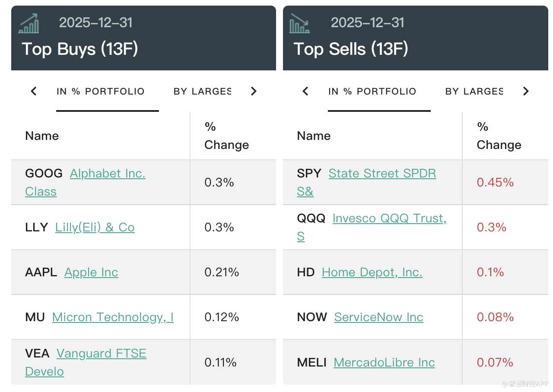Screen dimensions: 553x392
Task: Click the right chevron in Top Buys tabs
Action: point(254,91)
